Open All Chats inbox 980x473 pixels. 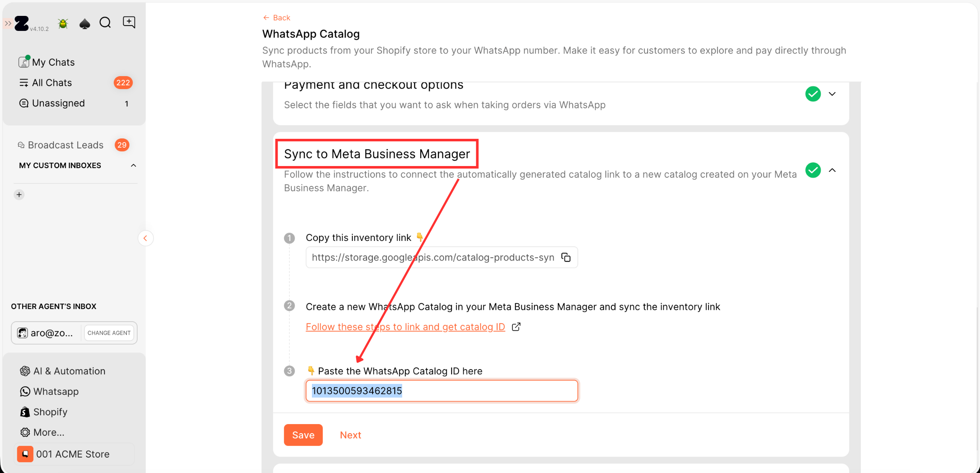point(52,83)
